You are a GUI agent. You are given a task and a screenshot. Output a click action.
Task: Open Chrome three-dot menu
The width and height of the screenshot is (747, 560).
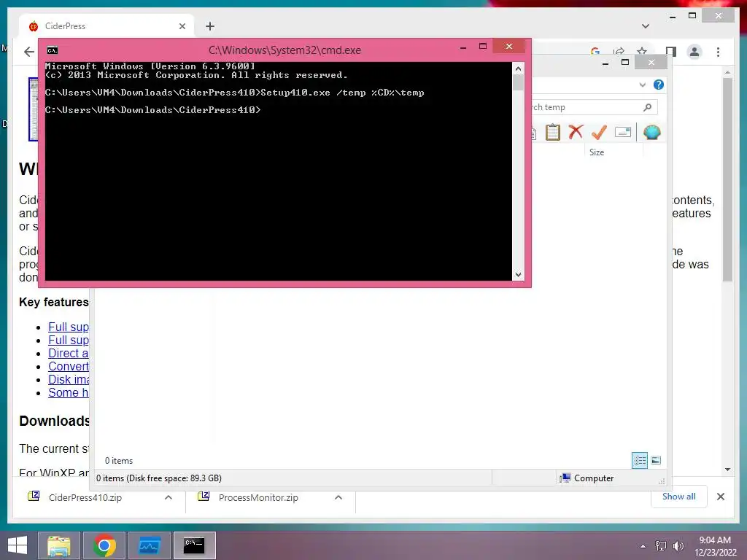(x=718, y=52)
